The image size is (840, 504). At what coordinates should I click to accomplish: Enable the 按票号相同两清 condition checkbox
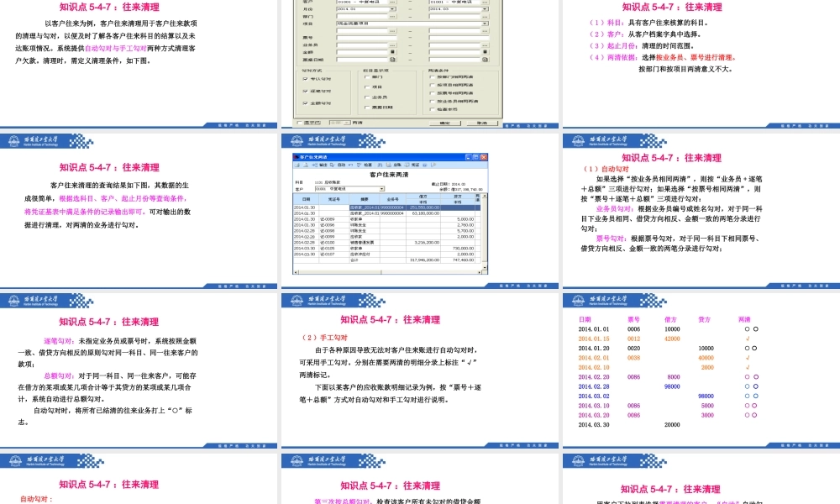(431, 93)
